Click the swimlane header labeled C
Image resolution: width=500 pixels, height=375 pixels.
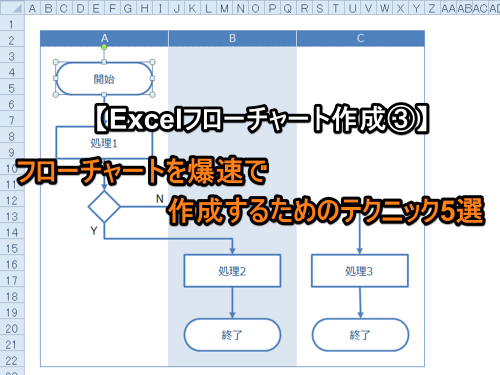360,38
